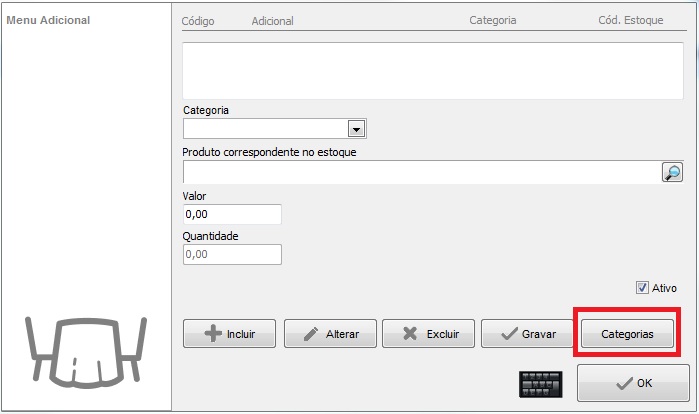Click inside the Categoria combo box field

264,129
